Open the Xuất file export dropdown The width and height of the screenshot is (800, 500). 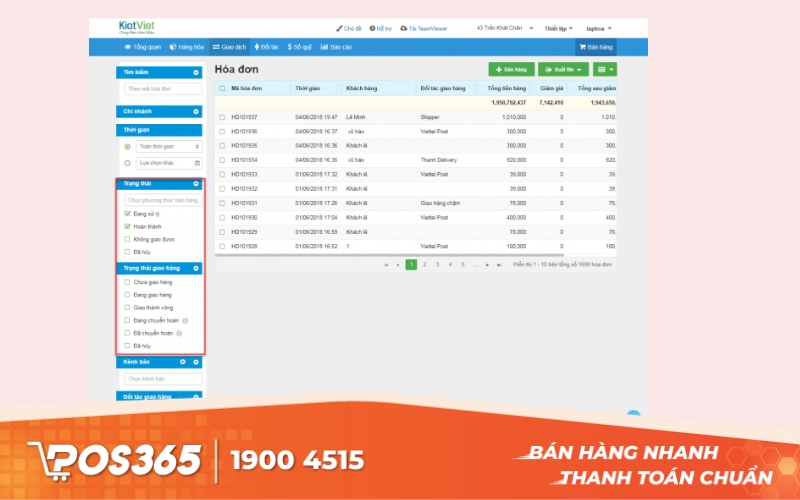[x=563, y=69]
